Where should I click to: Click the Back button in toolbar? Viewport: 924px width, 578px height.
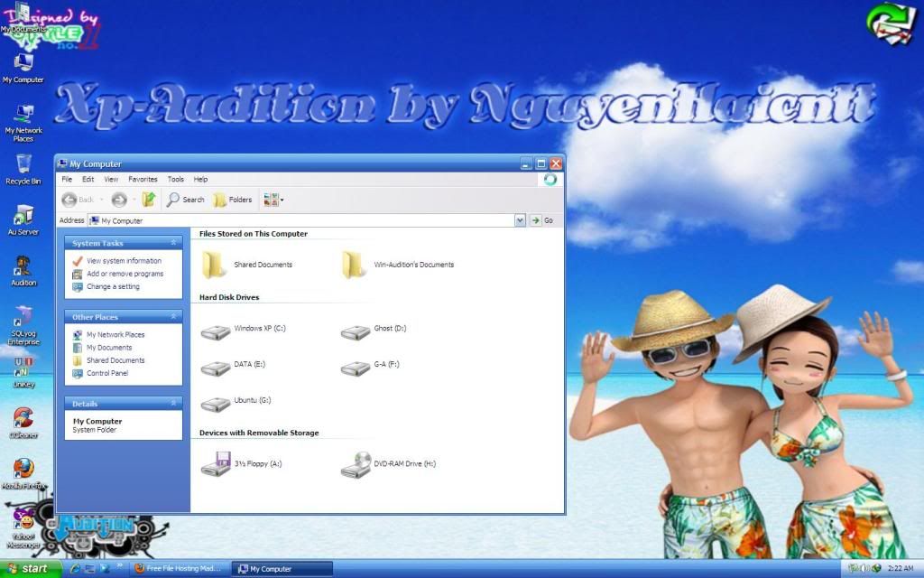tap(78, 200)
